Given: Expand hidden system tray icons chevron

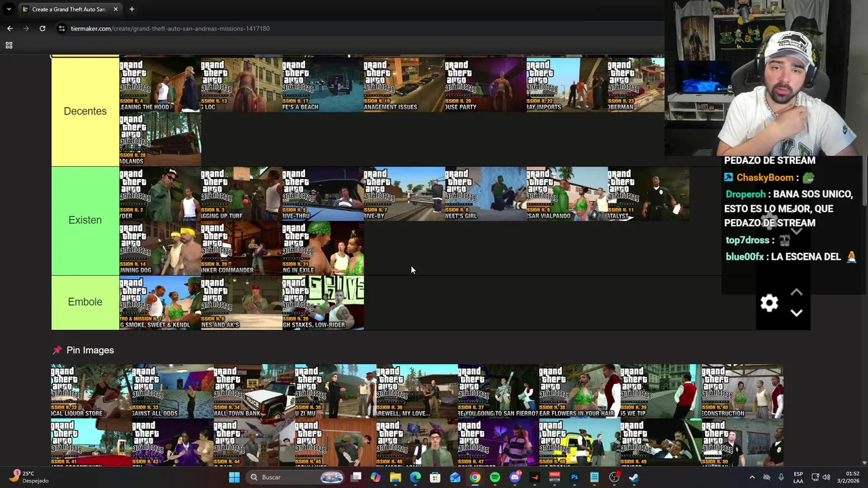Looking at the screenshot, I should click(x=751, y=477).
